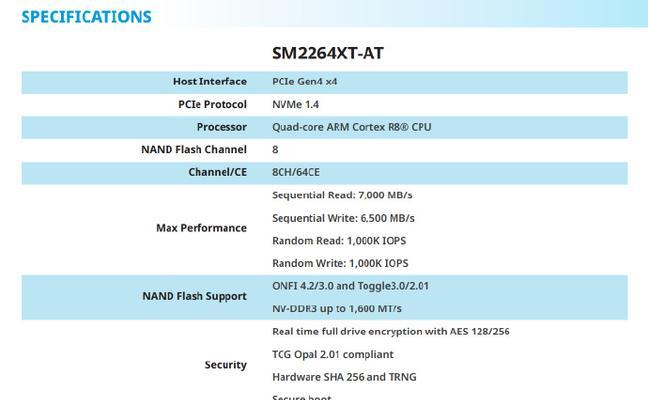Screen dimensions: 648x400
Task: Click the Channel/CE row label
Action: pyautogui.click(x=217, y=172)
